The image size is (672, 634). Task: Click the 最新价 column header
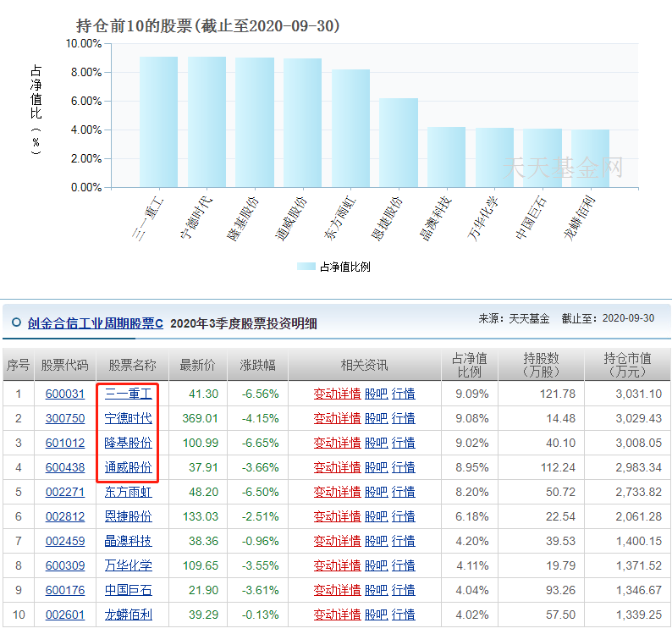point(197,365)
